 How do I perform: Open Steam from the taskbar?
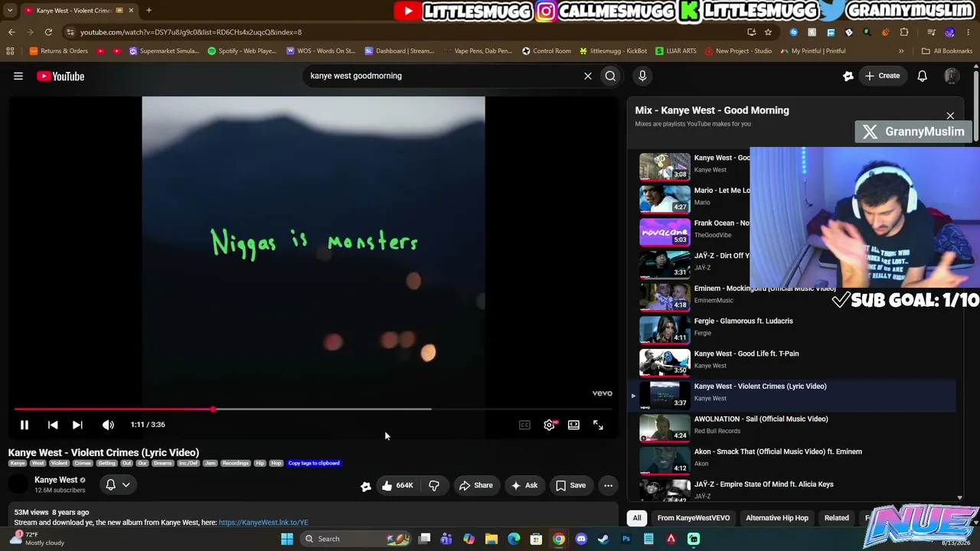[x=603, y=539]
